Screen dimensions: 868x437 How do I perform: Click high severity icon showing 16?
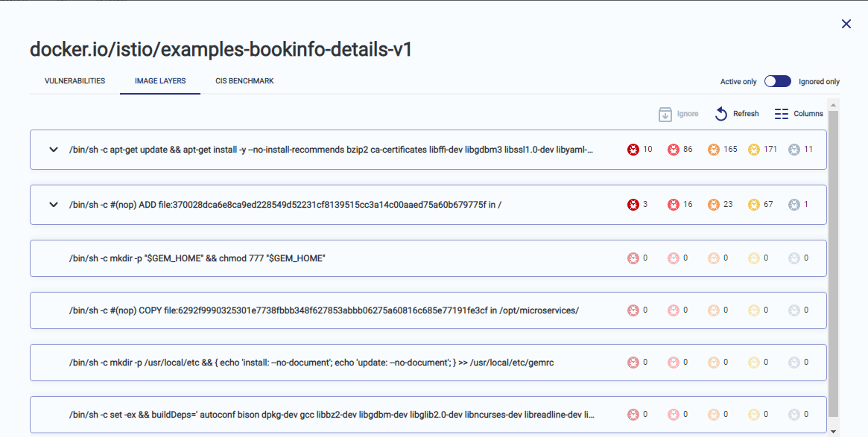click(x=673, y=205)
